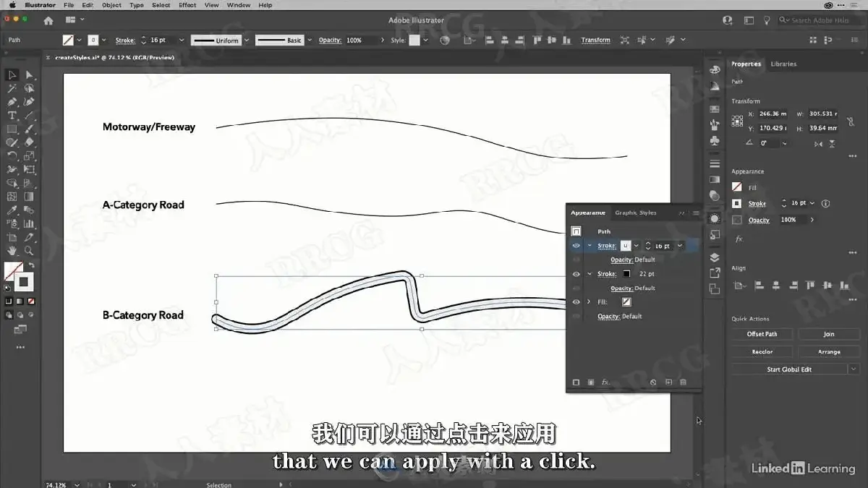Click black stroke swatch for 22 pt stroke
The image size is (868, 488).
(x=626, y=274)
